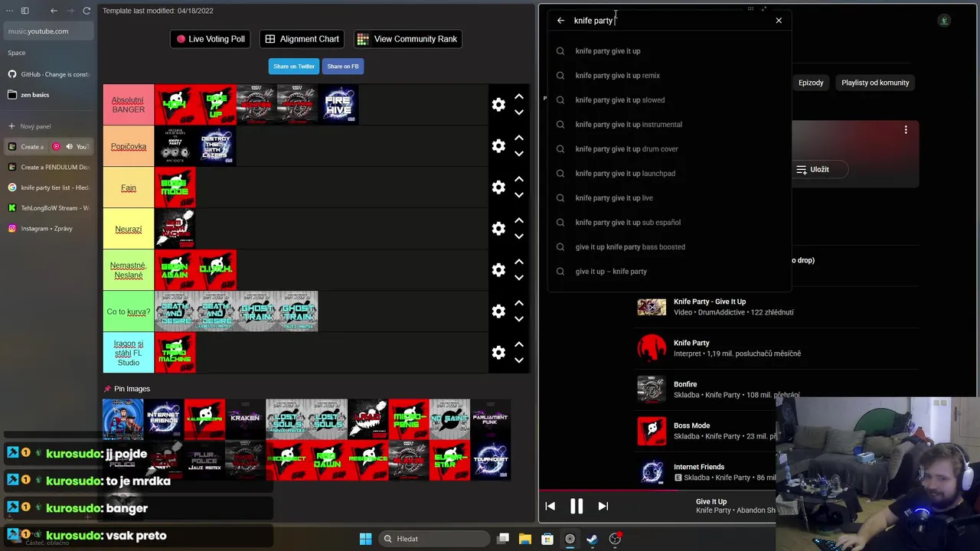
Task: Select suggestion 'knife party give it up drum cover'
Action: coord(669,149)
